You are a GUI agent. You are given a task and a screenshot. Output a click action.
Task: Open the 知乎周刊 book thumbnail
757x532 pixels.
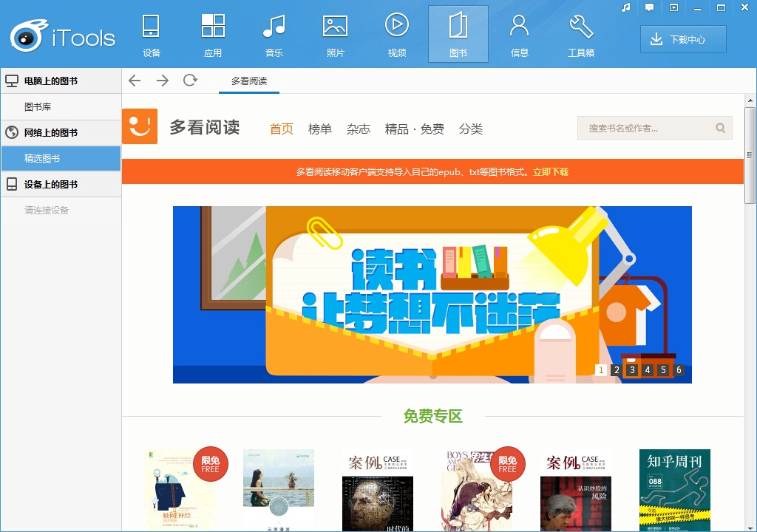coord(673,489)
